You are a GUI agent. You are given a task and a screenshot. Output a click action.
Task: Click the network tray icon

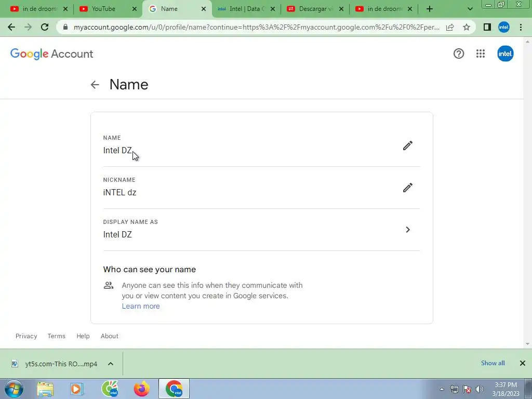coord(454,389)
